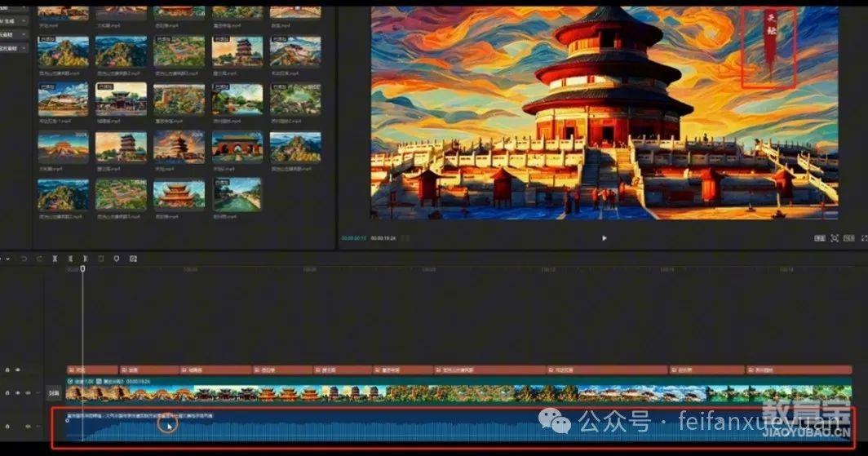Lock the main video track
This screenshot has height=456, width=868.
coord(7,393)
